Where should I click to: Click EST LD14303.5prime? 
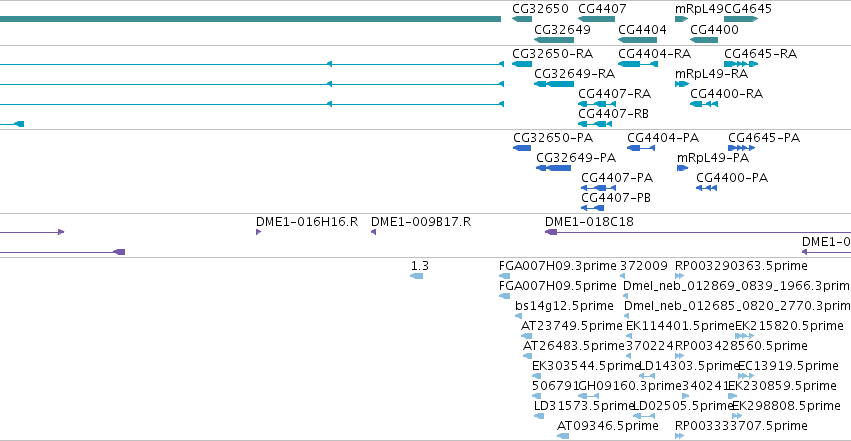(x=689, y=366)
